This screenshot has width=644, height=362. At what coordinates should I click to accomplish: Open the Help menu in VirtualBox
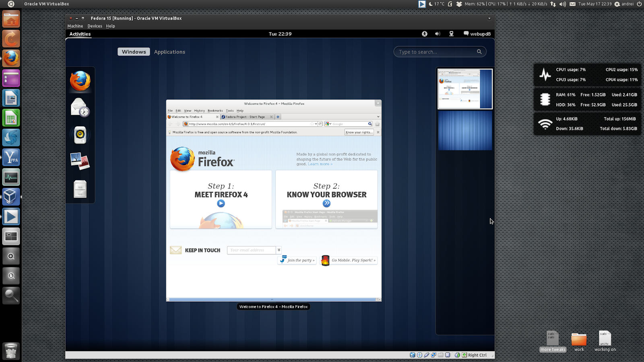pos(110,26)
